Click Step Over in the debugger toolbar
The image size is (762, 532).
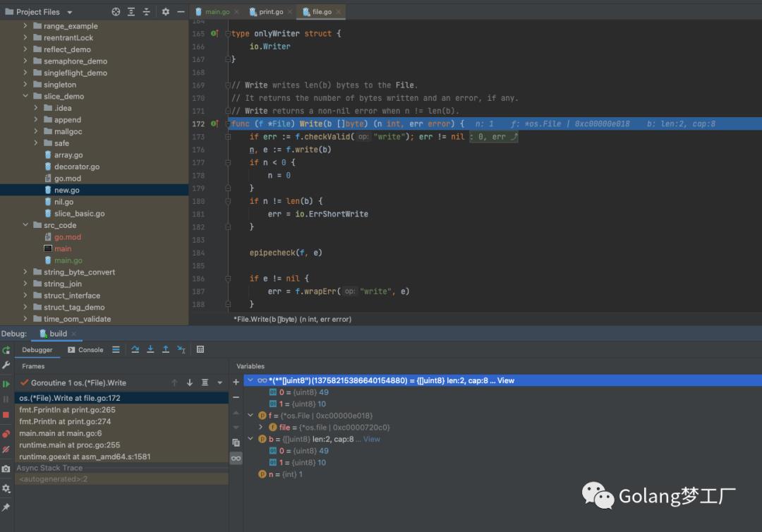point(135,349)
